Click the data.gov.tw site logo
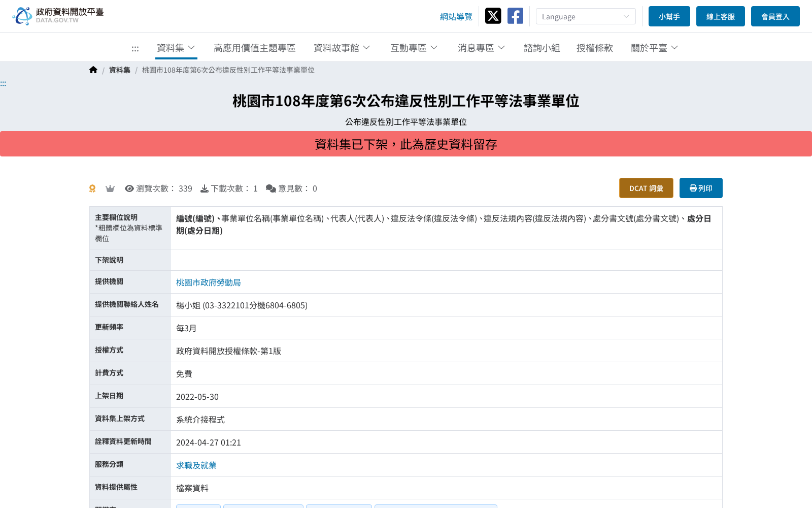The width and height of the screenshot is (812, 508). pos(58,16)
